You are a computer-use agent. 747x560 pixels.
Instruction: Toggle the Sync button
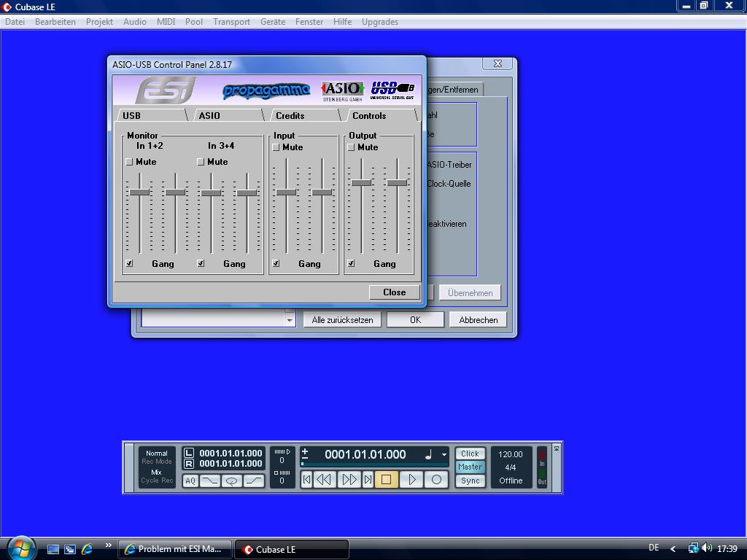click(470, 481)
